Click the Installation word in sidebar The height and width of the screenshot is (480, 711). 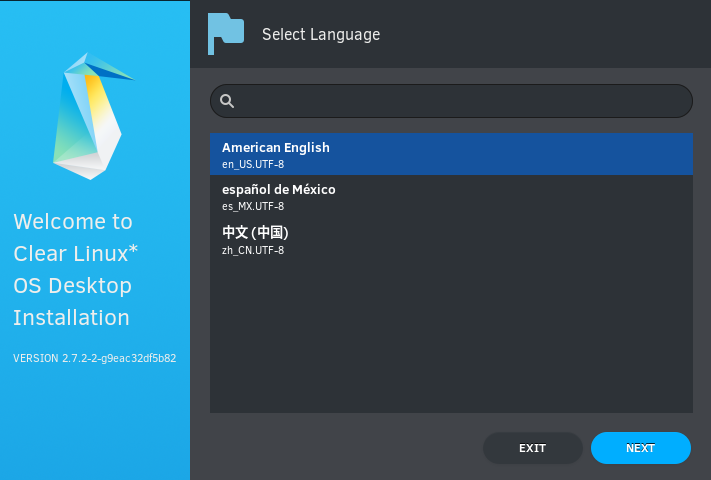[72, 317]
